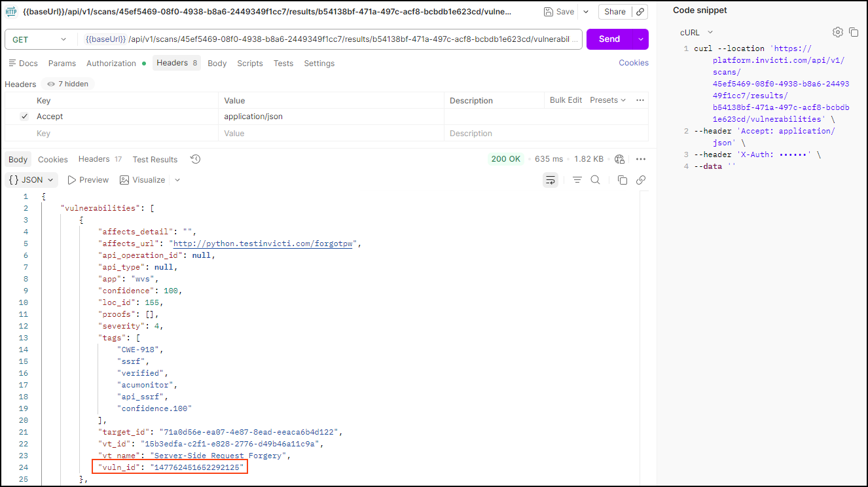Open the cURL language dropdown
The image size is (868, 487).
pyautogui.click(x=696, y=31)
